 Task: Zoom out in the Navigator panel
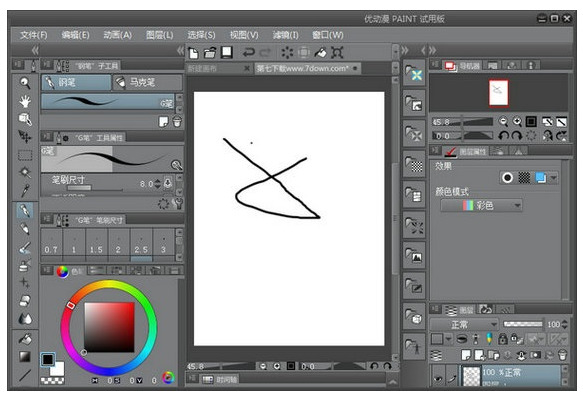click(503, 122)
